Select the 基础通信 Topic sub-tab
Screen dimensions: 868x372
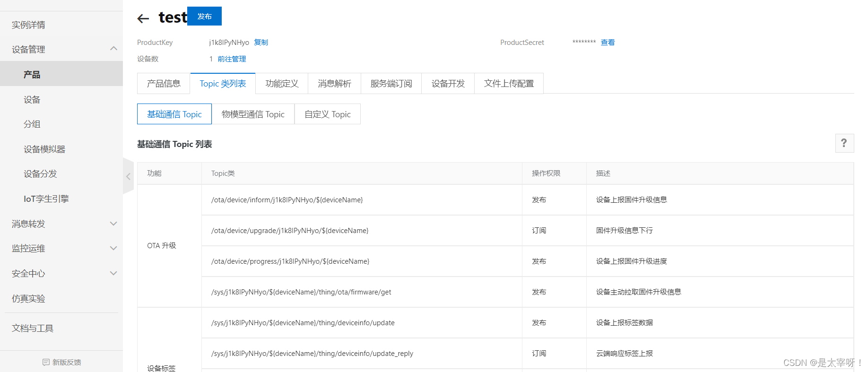(x=174, y=114)
